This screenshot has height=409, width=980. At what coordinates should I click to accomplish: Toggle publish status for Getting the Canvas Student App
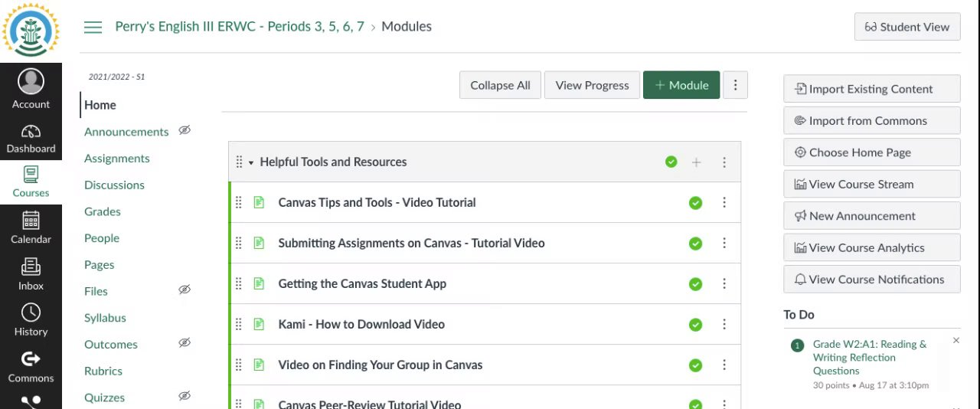pyautogui.click(x=695, y=284)
